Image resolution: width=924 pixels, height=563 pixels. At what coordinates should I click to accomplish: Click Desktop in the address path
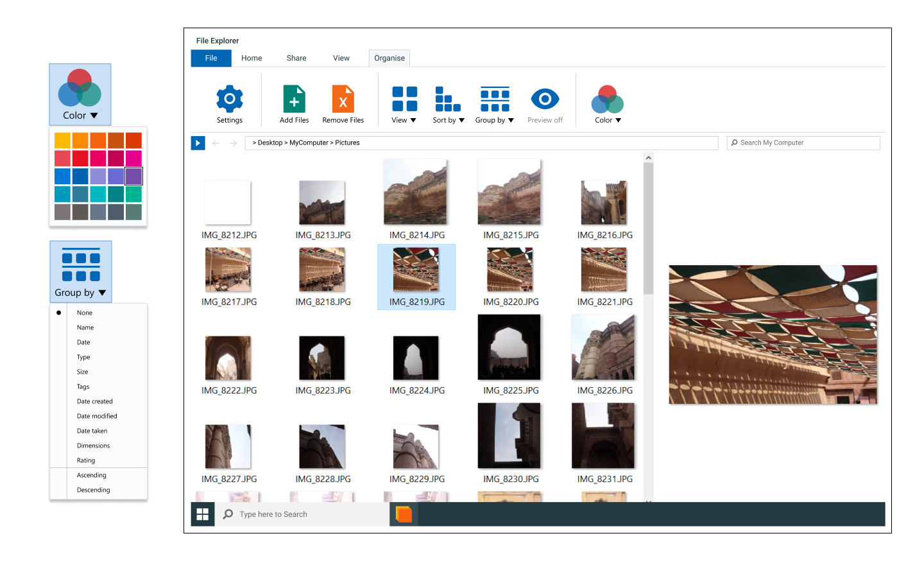270,143
